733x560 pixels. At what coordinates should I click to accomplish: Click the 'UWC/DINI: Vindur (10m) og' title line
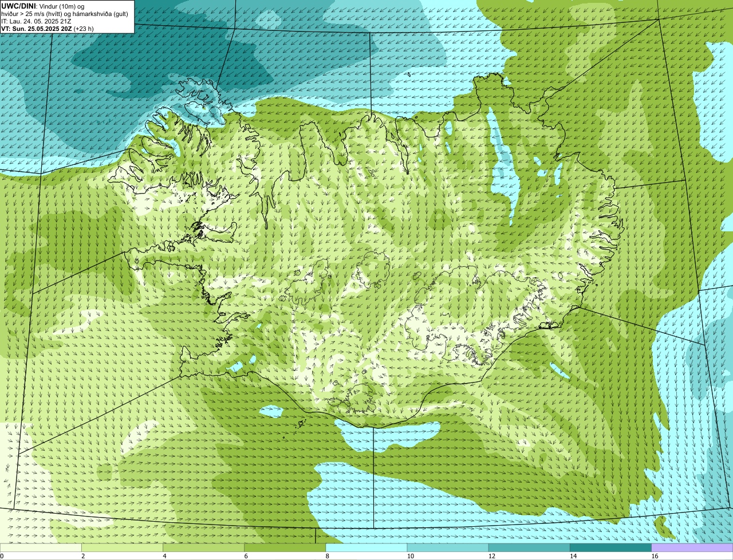(43, 6)
